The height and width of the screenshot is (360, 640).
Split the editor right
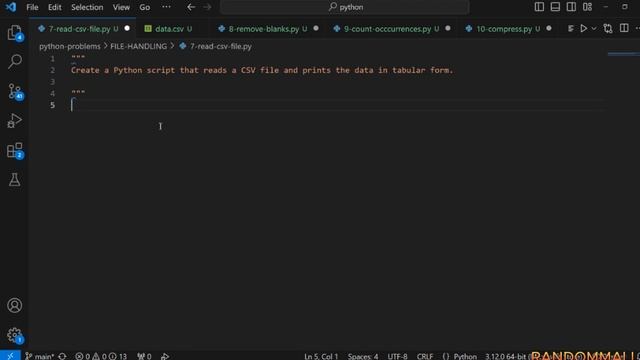click(624, 29)
